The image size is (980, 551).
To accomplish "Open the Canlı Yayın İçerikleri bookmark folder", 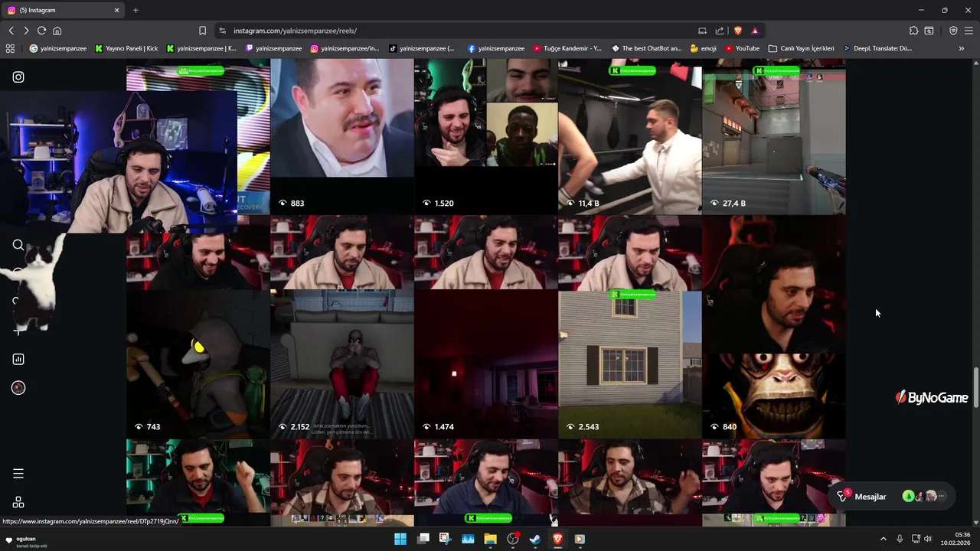I will 801,48.
